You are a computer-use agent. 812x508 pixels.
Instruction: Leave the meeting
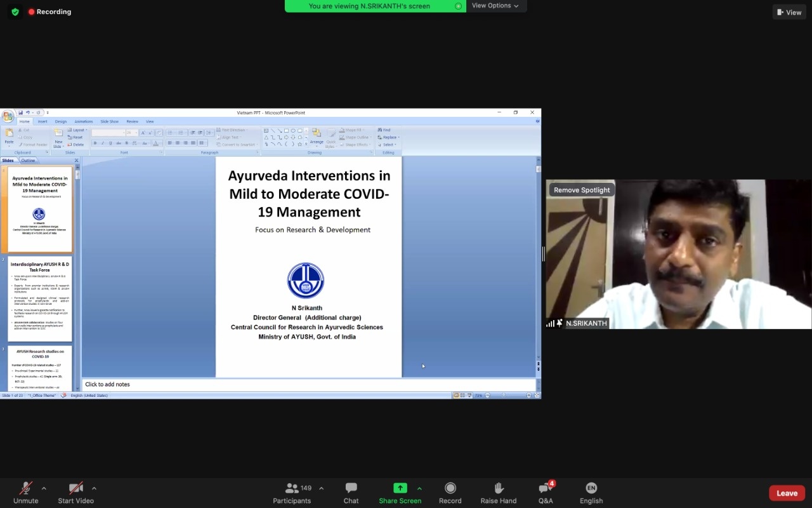[787, 493]
